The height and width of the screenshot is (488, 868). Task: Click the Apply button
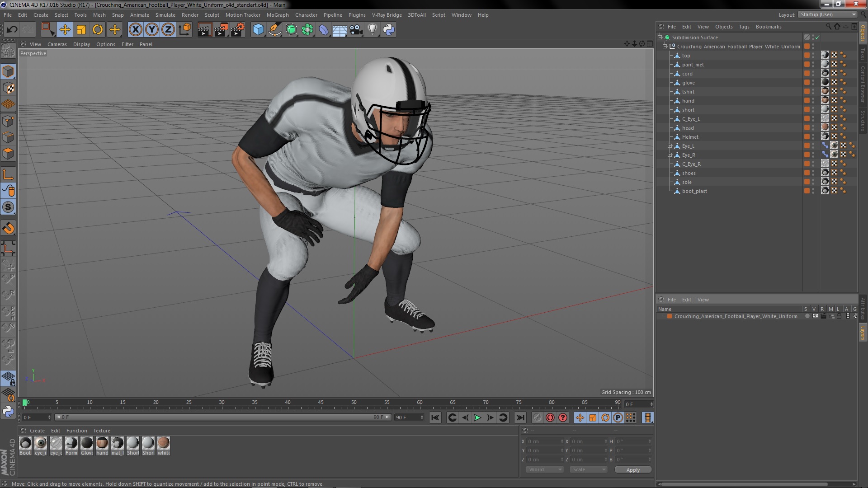pyautogui.click(x=633, y=470)
